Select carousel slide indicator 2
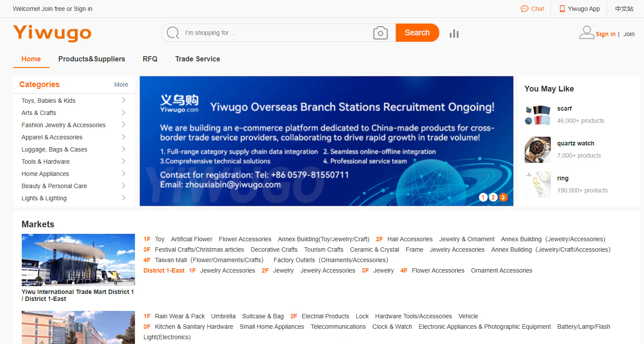The width and height of the screenshot is (644, 344). point(493,197)
